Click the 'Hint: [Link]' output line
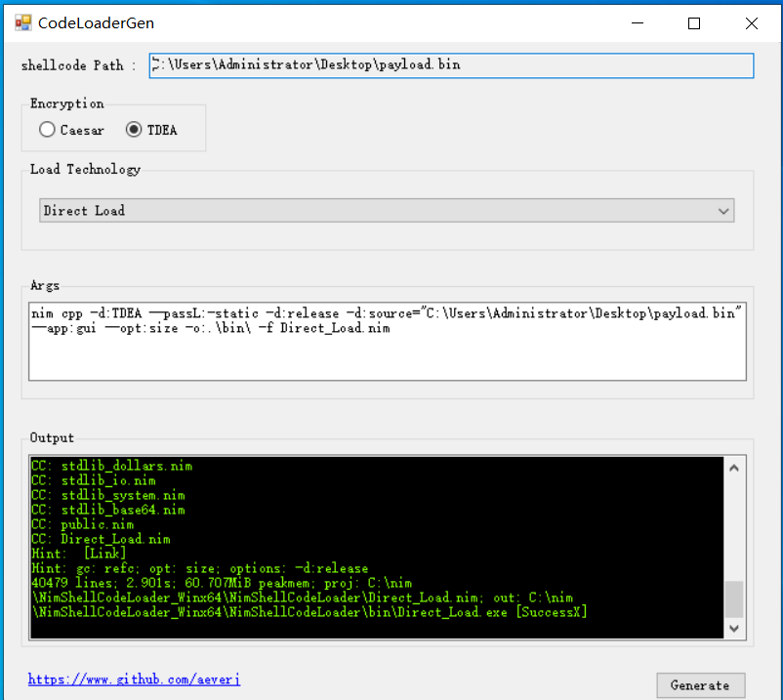Screen dimensions: 783x700 coord(79,554)
